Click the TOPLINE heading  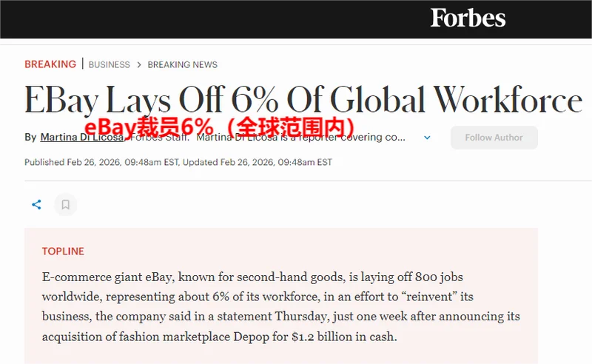(63, 252)
